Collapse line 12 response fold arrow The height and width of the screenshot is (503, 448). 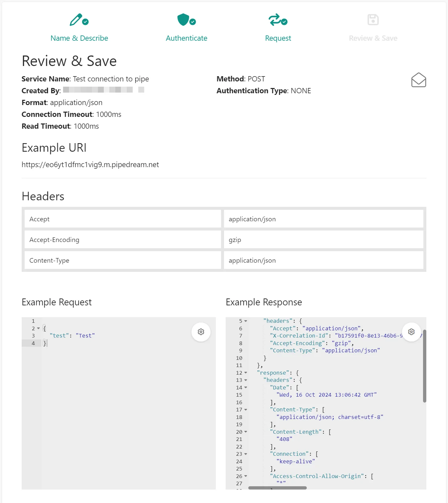click(x=246, y=373)
